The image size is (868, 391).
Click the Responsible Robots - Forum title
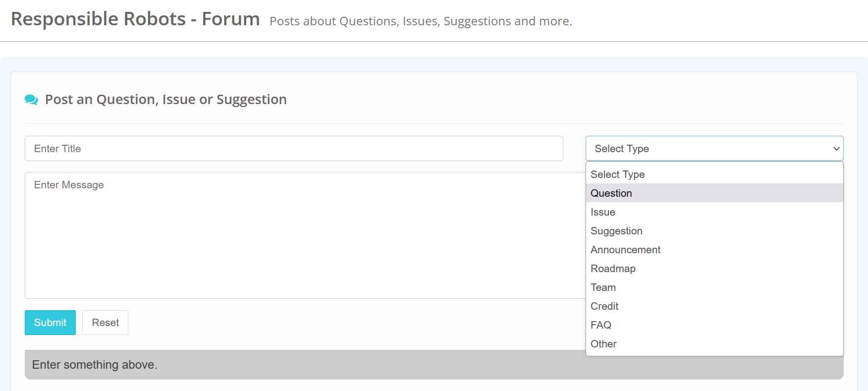click(135, 19)
